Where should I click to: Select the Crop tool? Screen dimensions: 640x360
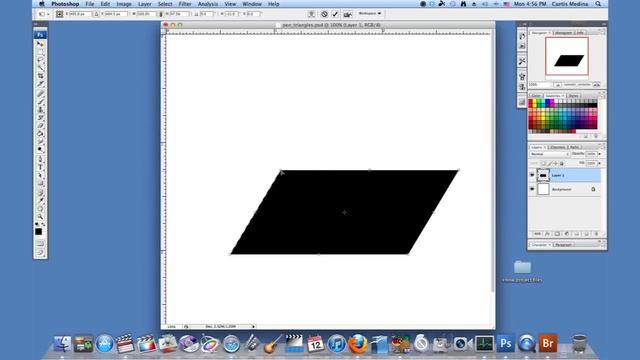tap(40, 76)
